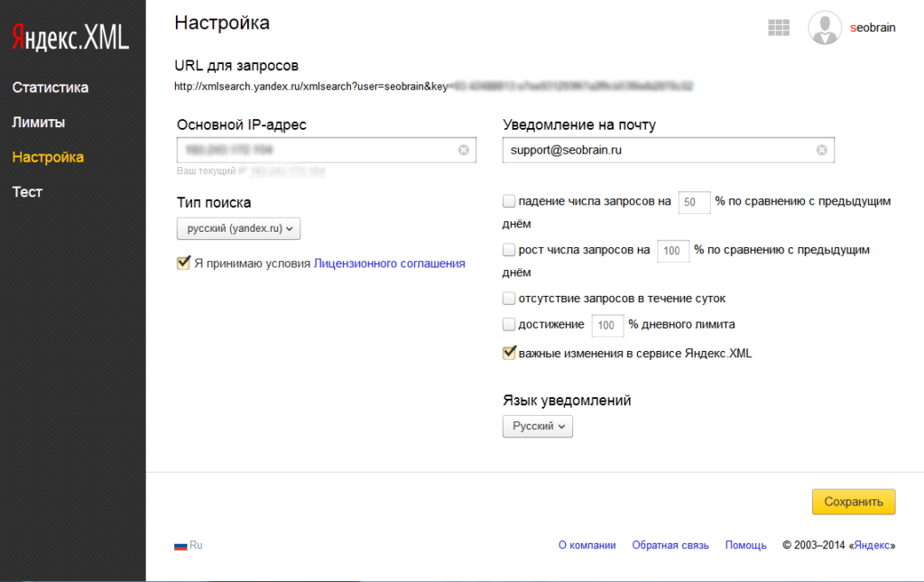Click the seobrain username

[873, 28]
